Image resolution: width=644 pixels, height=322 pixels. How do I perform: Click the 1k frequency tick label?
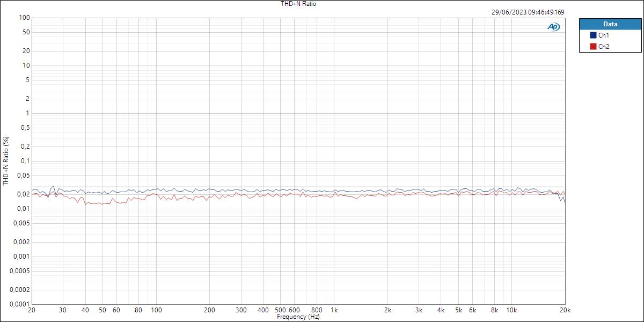click(335, 311)
